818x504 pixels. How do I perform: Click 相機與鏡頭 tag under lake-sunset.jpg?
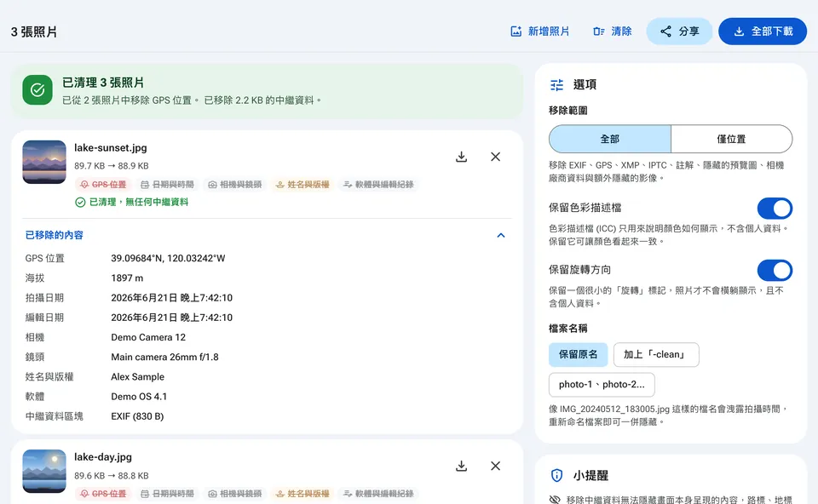pyautogui.click(x=235, y=185)
